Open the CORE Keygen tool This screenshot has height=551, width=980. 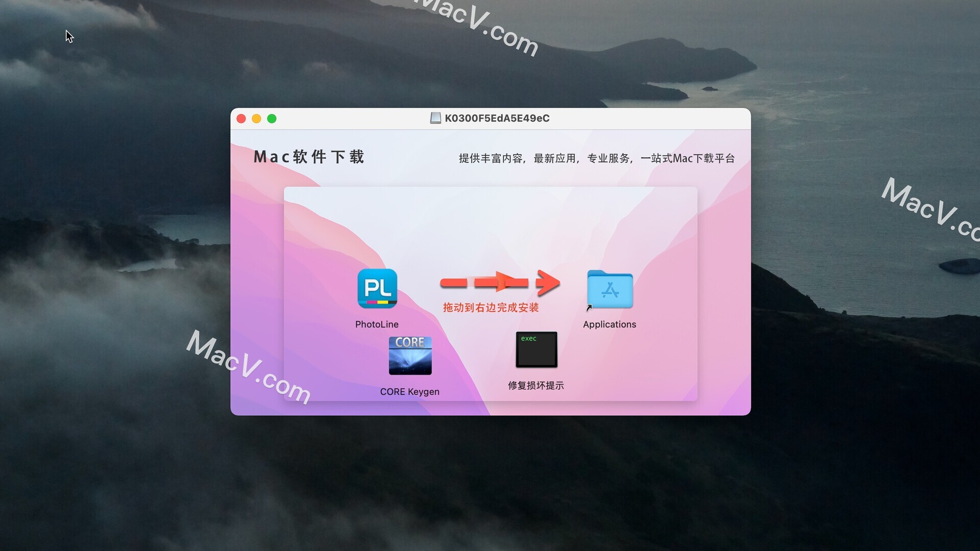[x=409, y=357]
